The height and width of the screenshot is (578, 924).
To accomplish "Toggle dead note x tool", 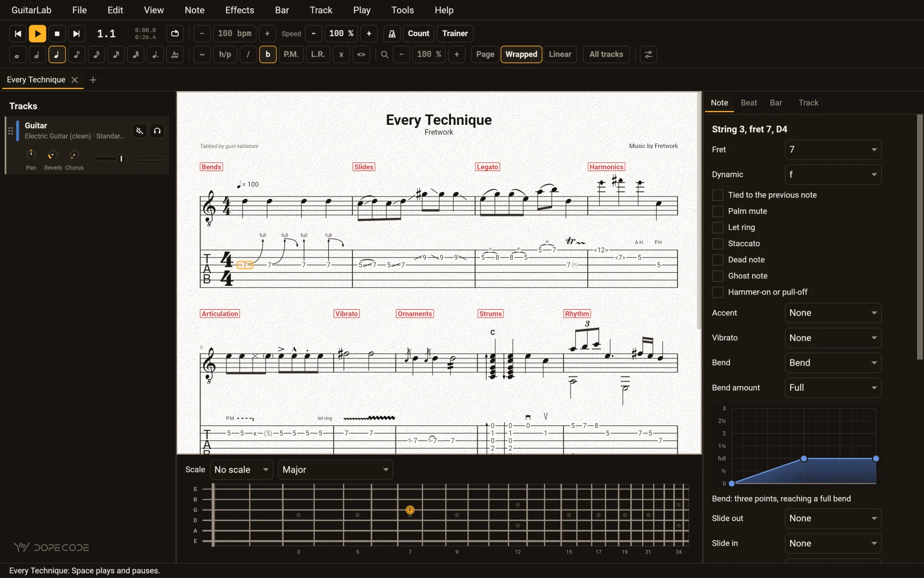I will click(341, 55).
